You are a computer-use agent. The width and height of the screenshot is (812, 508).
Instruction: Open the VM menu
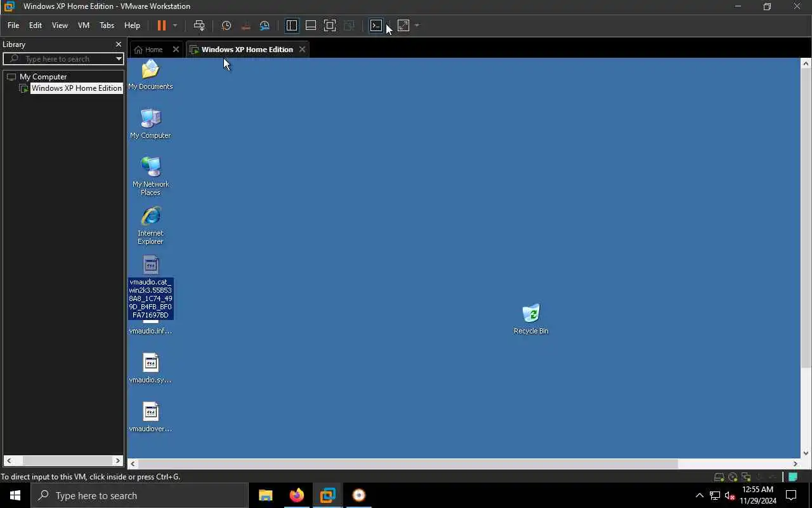pyautogui.click(x=84, y=25)
